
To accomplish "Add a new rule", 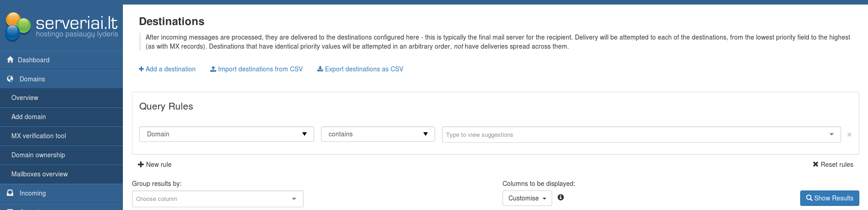I will 155,165.
